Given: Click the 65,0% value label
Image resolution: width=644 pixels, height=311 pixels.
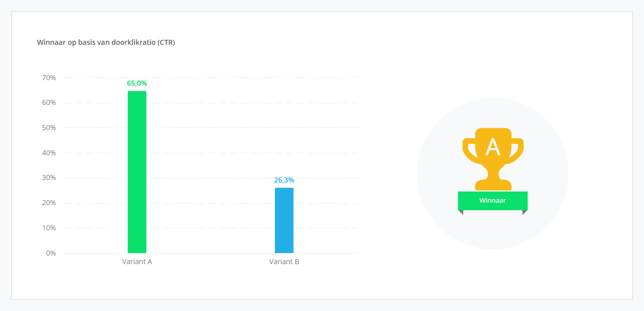Looking at the screenshot, I should tap(137, 84).
